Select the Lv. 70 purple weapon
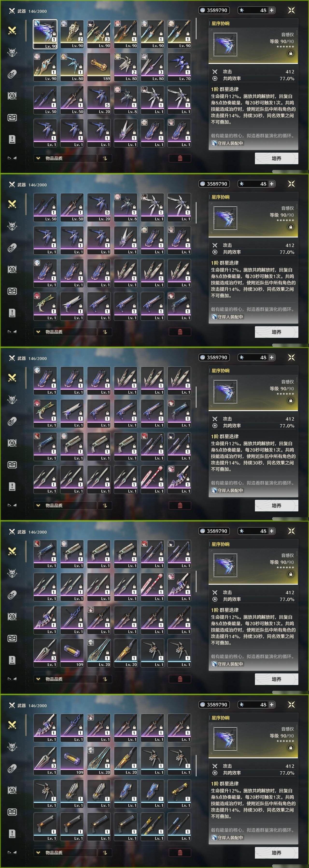309x868 pixels. pyautogui.click(x=179, y=67)
